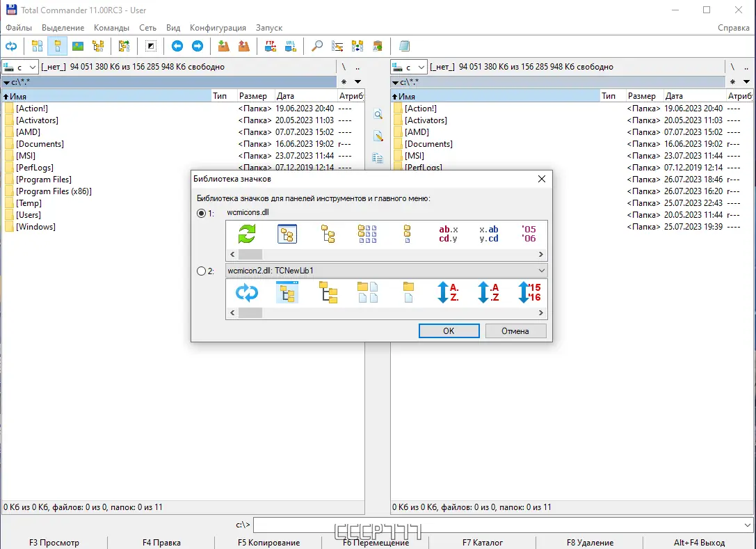The height and width of the screenshot is (549, 756).
Task: Sort left panel by Размер column header
Action: tap(255, 96)
